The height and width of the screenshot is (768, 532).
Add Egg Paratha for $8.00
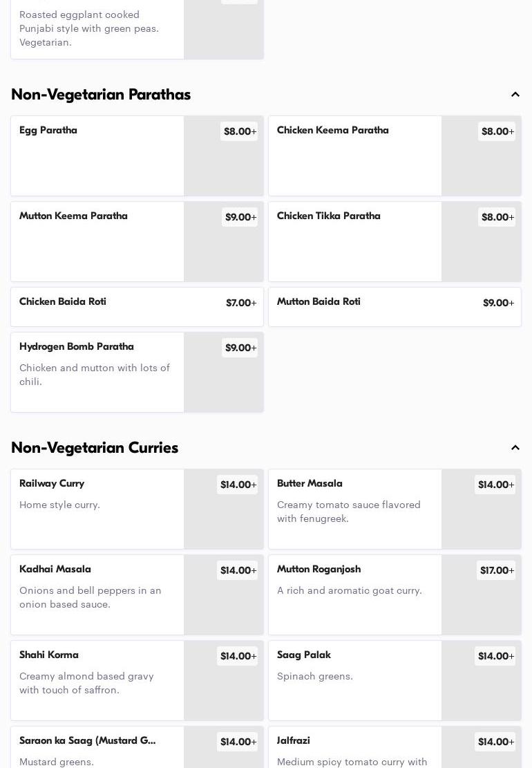239,131
